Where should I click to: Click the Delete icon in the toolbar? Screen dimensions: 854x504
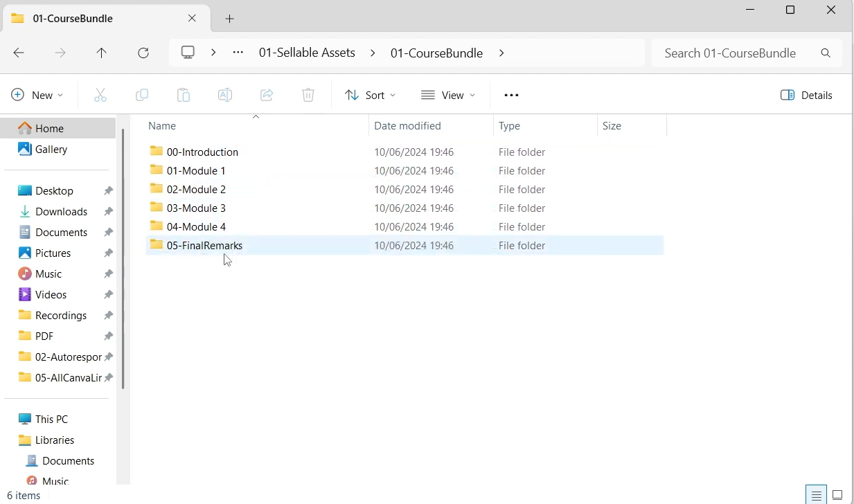coord(308,95)
